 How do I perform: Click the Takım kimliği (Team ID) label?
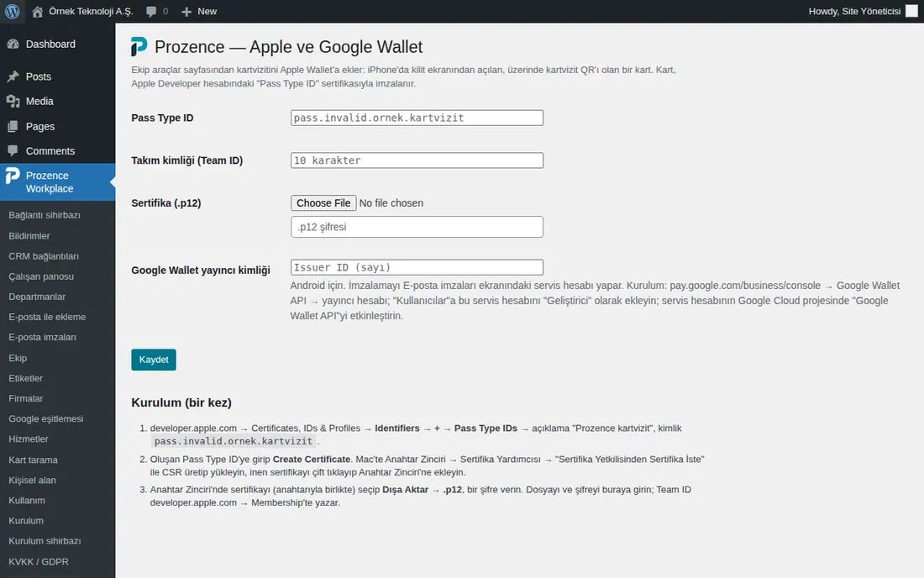pos(186,160)
